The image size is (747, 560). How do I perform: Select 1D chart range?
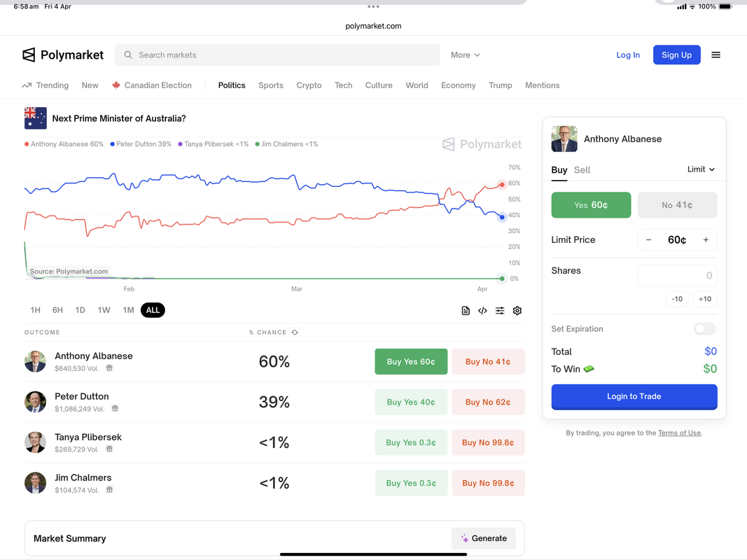tap(80, 310)
